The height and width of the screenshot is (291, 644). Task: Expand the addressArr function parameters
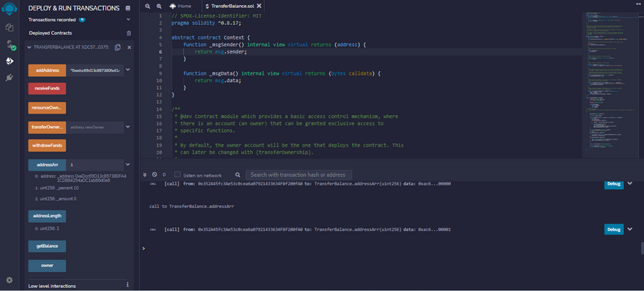point(128,165)
